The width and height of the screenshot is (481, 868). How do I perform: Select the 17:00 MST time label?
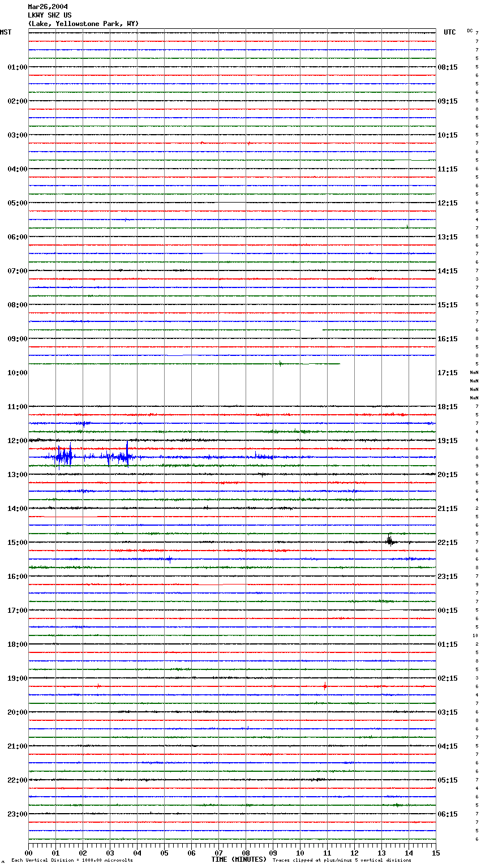pos(18,611)
